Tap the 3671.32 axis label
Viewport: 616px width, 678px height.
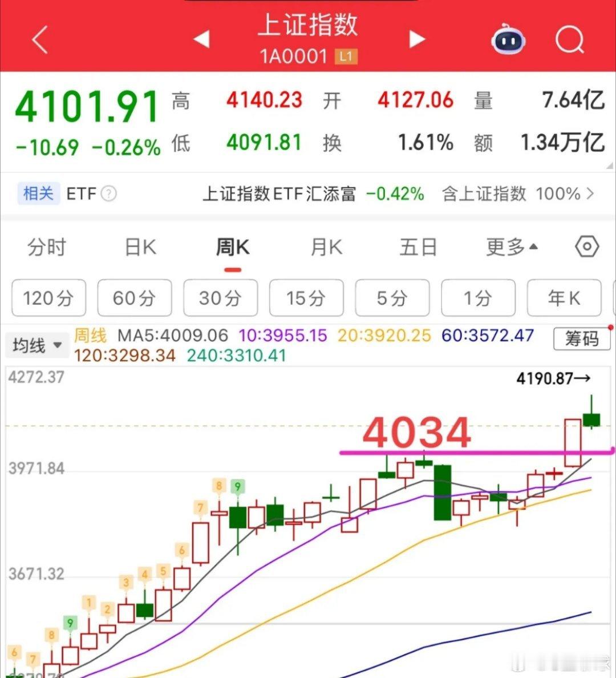tap(37, 574)
